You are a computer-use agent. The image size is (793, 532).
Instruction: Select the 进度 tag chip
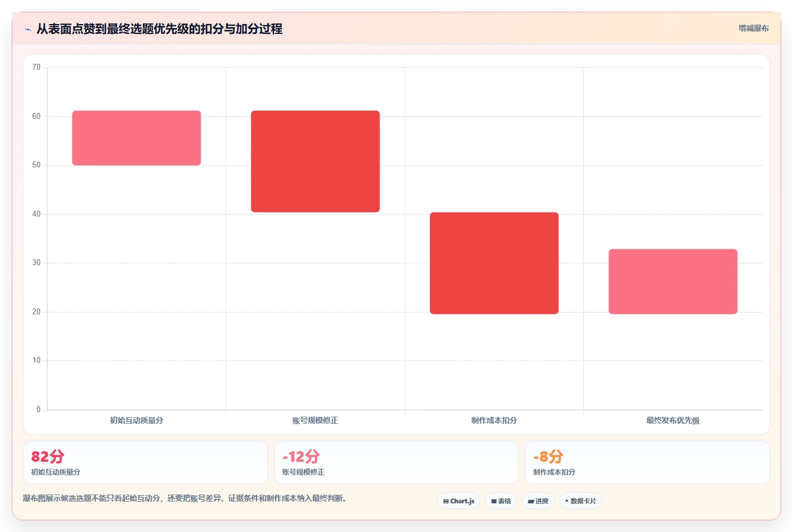(x=538, y=501)
